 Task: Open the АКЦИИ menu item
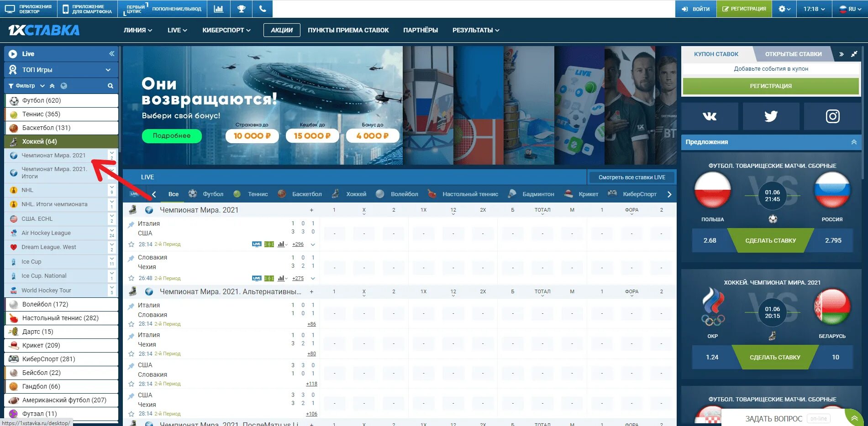pos(282,30)
